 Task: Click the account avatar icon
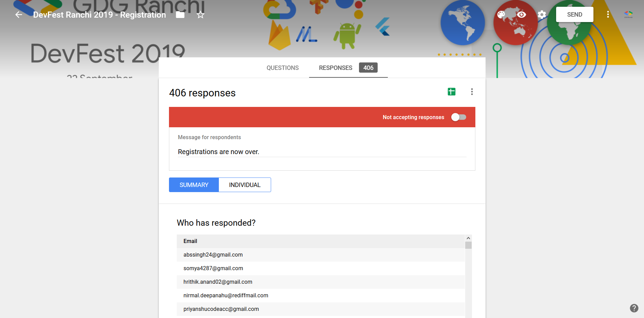point(628,14)
